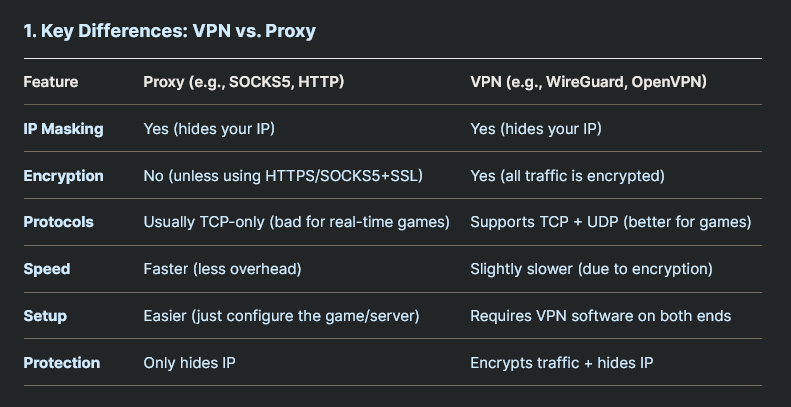Click the "Setup" row label
791x407 pixels.
(x=45, y=316)
